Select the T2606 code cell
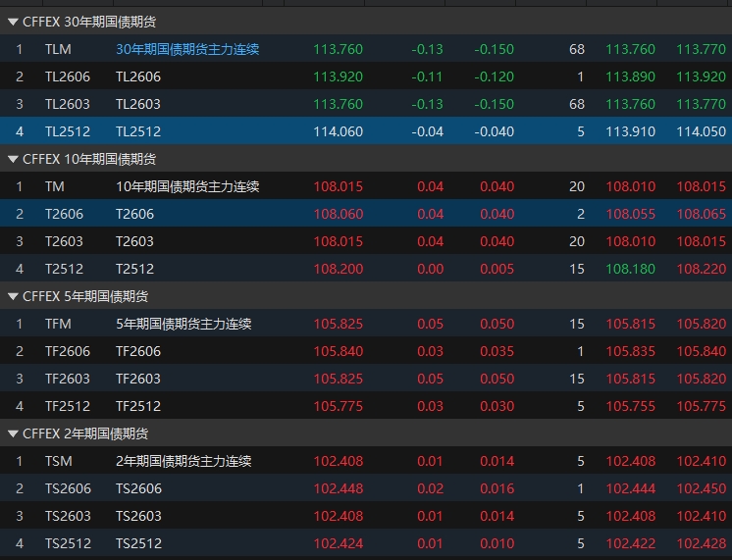This screenshot has width=732, height=560. (64, 214)
